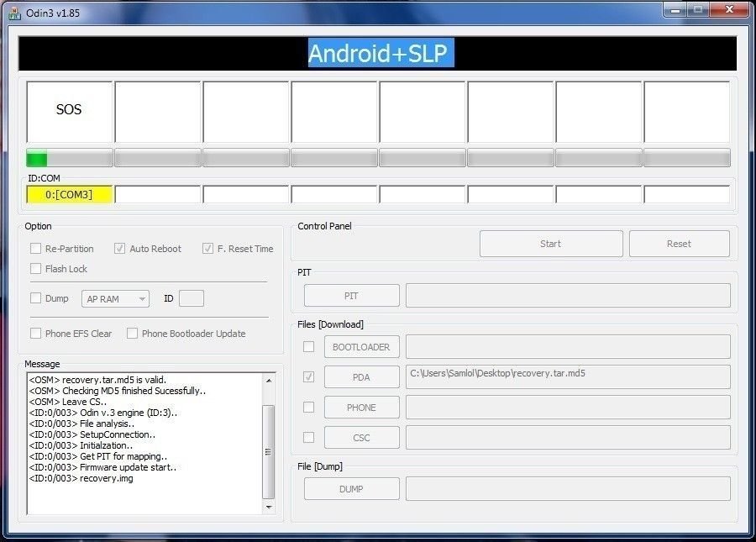This screenshot has width=756, height=542.
Task: Click the CSC browse button
Action: tap(361, 438)
